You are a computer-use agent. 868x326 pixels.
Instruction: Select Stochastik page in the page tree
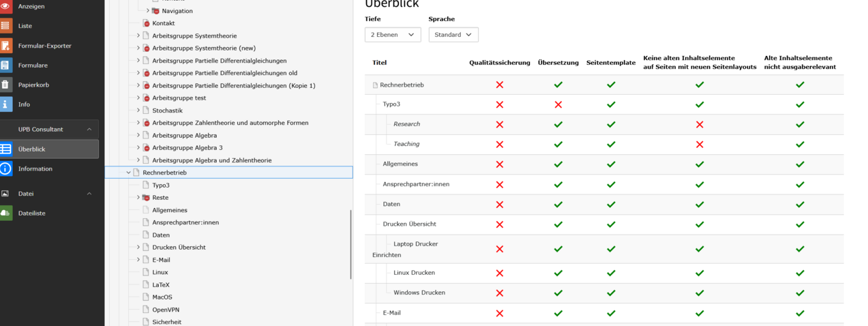(x=167, y=110)
